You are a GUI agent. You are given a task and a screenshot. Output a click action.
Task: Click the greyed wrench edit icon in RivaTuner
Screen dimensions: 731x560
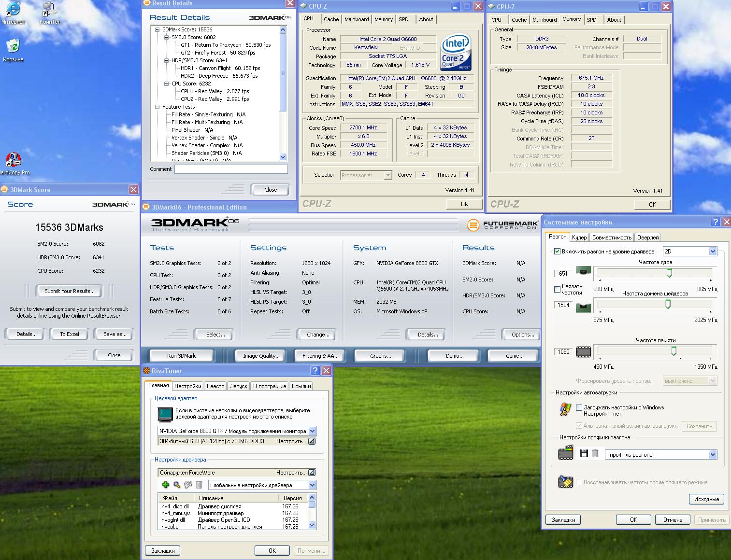point(188,485)
